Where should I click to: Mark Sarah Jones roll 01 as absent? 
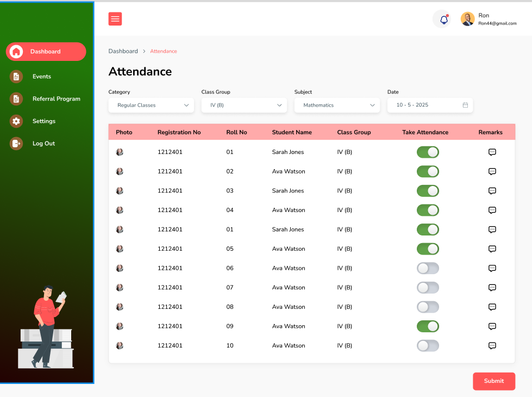click(428, 152)
